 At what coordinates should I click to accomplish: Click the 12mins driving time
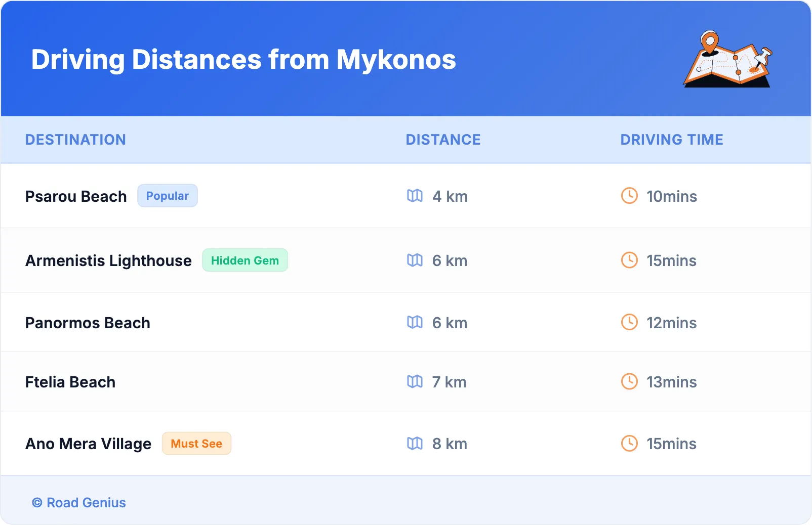(x=672, y=323)
